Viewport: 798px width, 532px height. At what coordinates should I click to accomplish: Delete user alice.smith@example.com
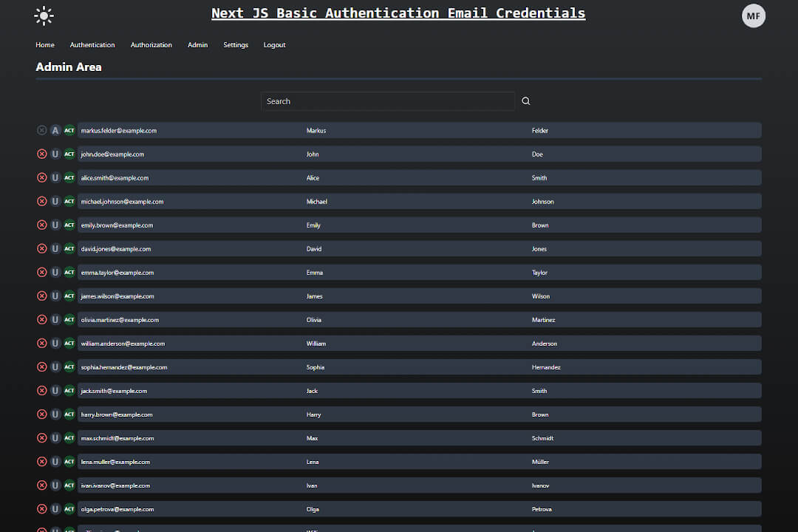pos(41,177)
